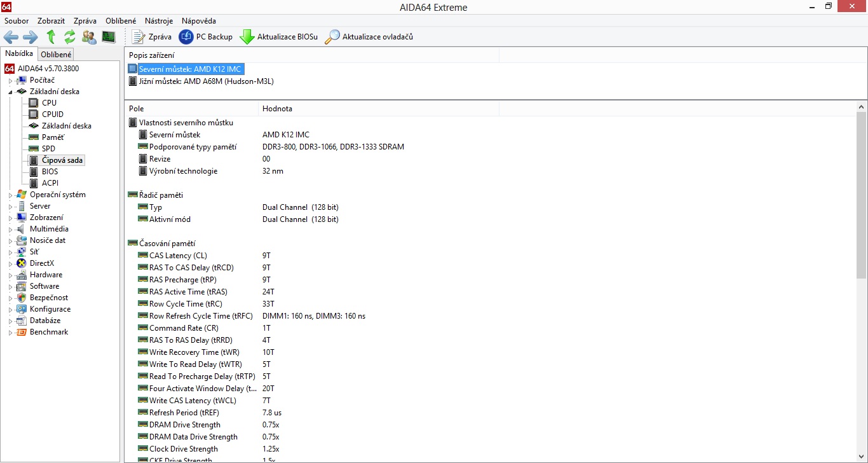Start Aktualizace BIOSu from the toolbar

(278, 37)
